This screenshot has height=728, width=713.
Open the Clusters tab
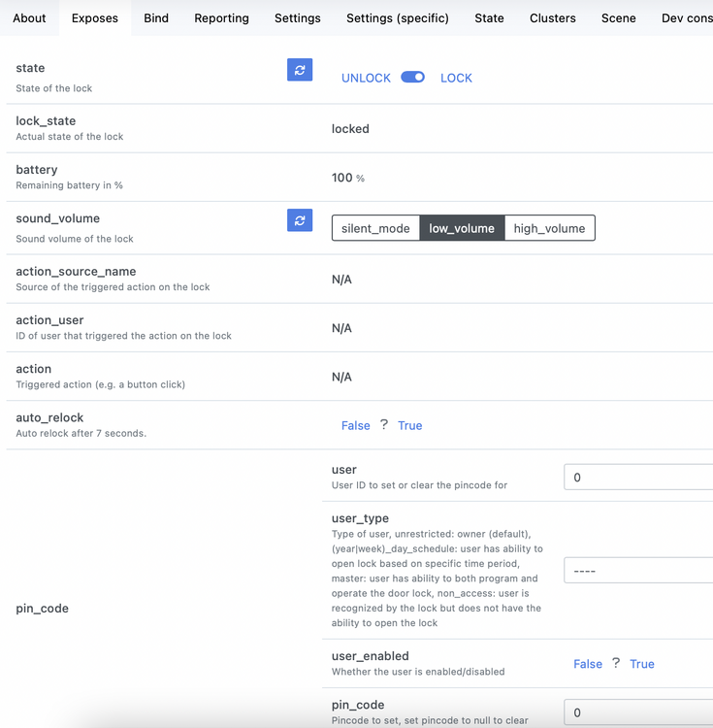(552, 17)
